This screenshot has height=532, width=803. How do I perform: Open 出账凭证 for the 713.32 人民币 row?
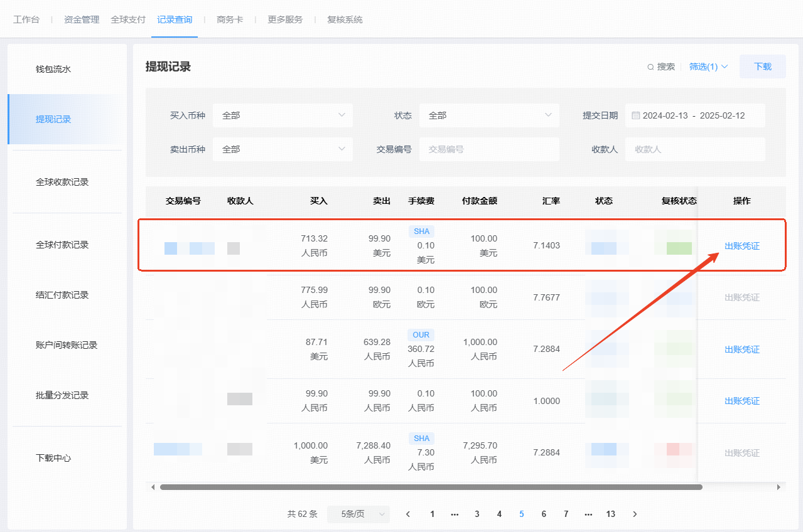point(741,246)
